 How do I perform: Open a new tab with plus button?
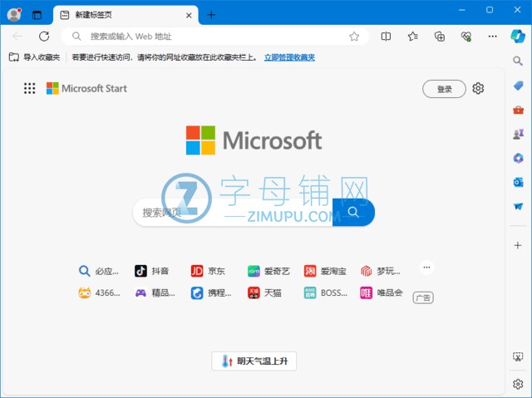(x=211, y=15)
